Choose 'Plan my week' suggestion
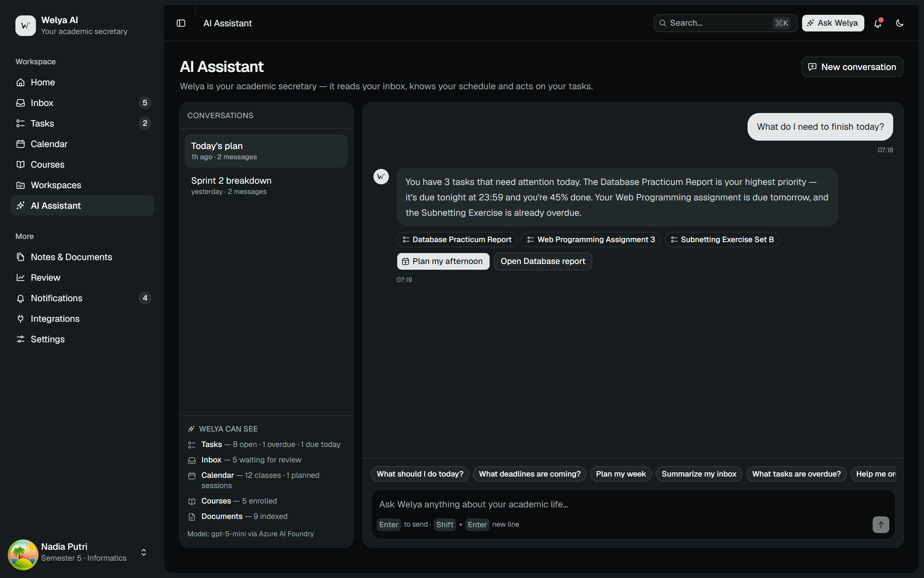Viewport: 924px width, 578px height. coord(621,474)
